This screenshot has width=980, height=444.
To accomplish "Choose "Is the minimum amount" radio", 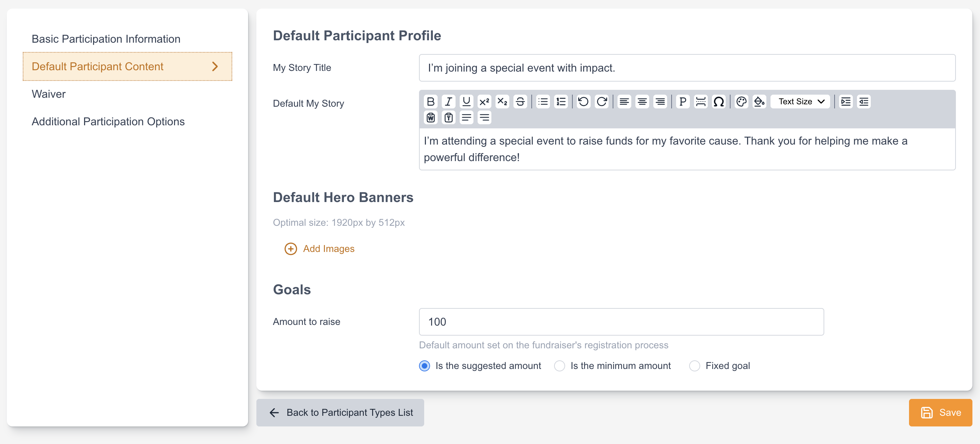I will [x=559, y=366].
